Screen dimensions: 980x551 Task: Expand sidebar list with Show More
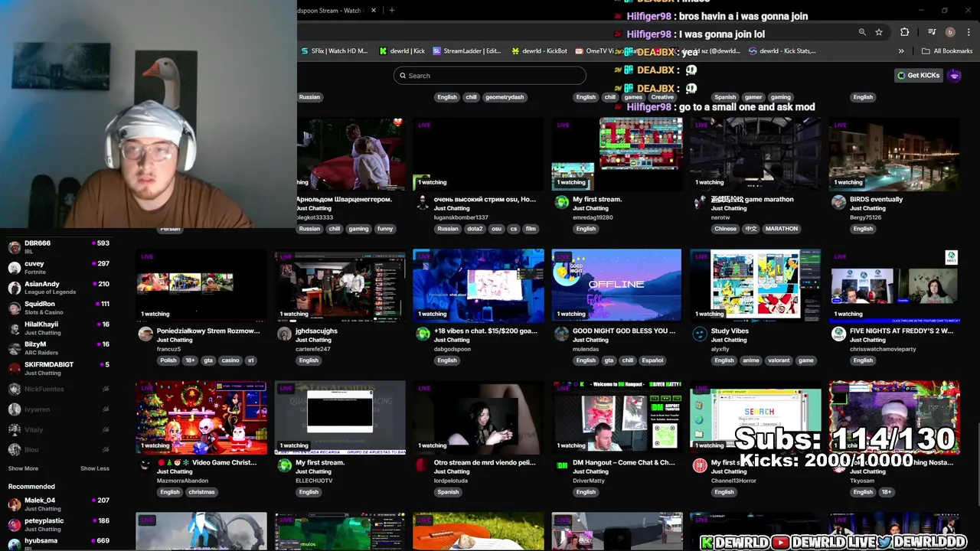click(23, 468)
